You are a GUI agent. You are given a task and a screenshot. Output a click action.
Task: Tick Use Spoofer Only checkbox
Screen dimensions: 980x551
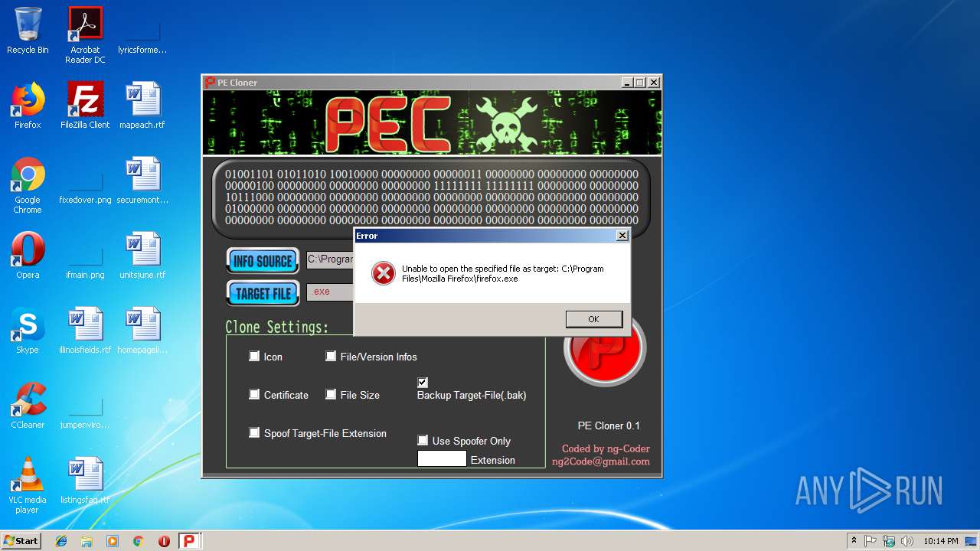pos(423,440)
